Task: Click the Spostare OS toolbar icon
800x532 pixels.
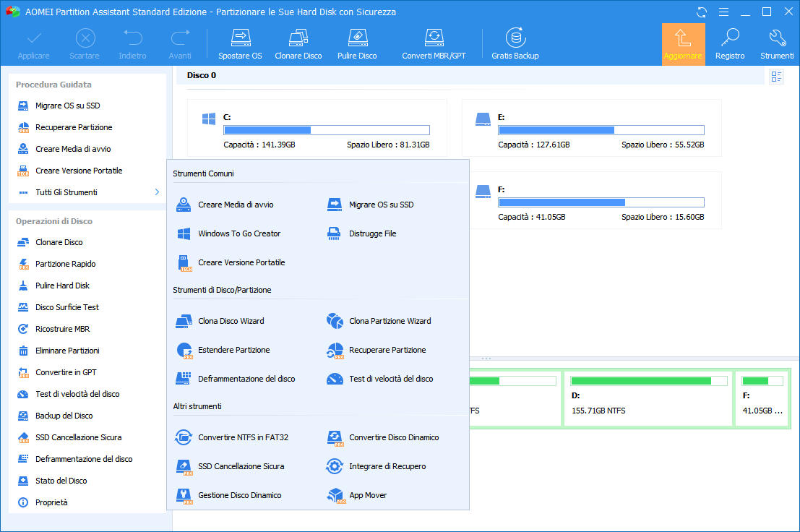Action: (240, 38)
